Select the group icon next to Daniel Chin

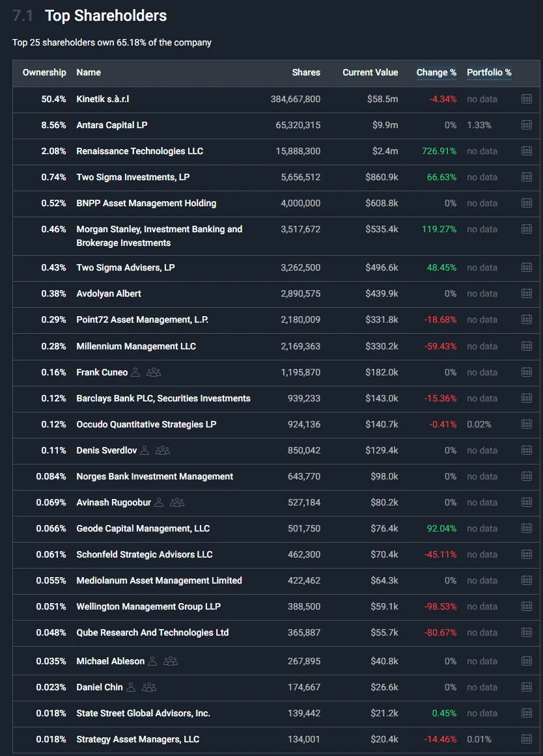149,687
